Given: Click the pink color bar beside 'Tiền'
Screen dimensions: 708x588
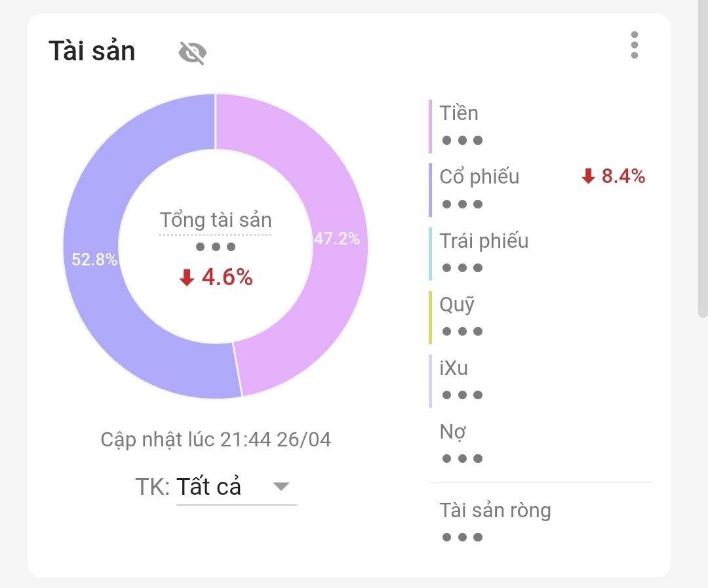Looking at the screenshot, I should tap(431, 126).
